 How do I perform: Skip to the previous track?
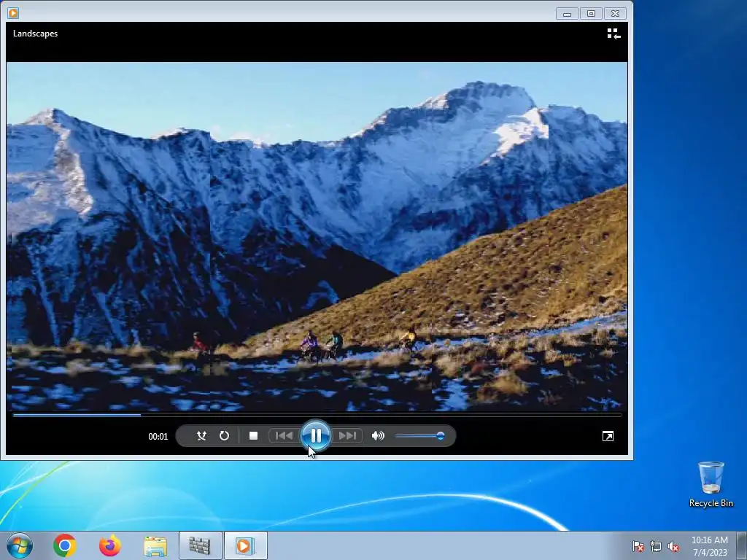click(284, 436)
